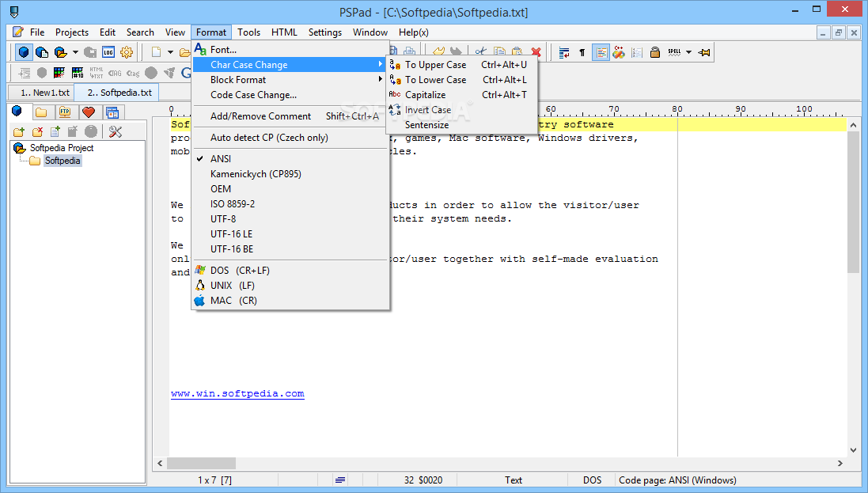Select UTF-8 encoding option
Screen dimensions: 868x493
[x=290, y=218]
